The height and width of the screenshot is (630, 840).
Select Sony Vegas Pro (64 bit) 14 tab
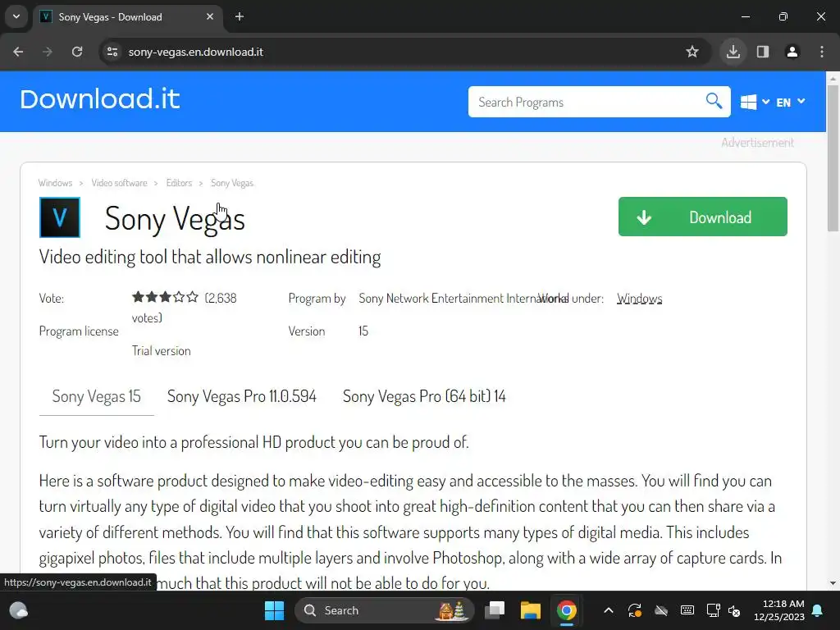click(x=424, y=396)
